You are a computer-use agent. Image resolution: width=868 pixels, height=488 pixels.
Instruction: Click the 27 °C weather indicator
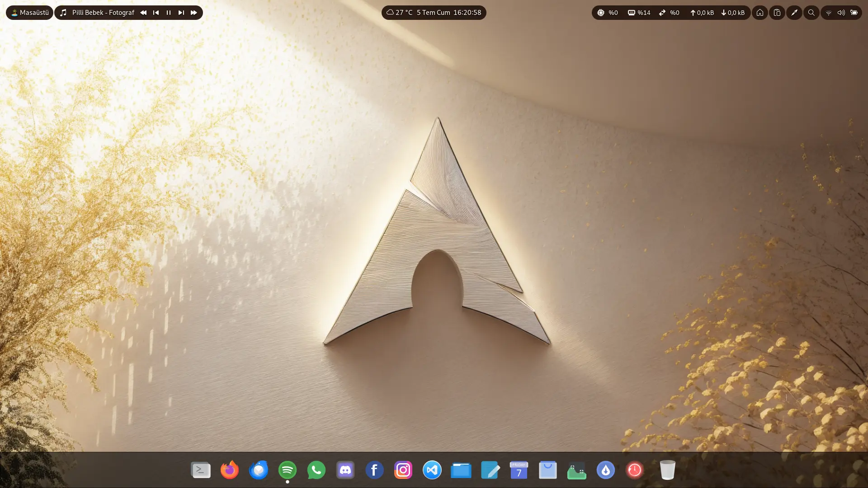pyautogui.click(x=399, y=13)
